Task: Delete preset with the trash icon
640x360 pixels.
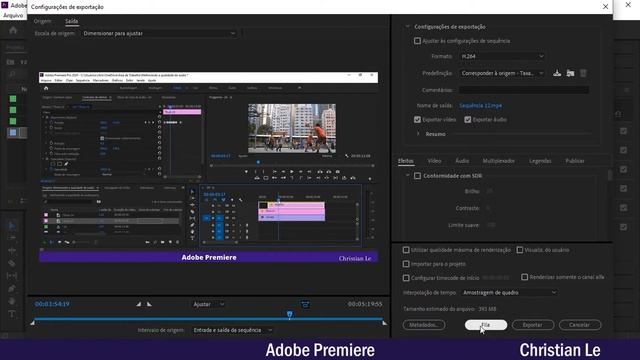Action: (583, 73)
